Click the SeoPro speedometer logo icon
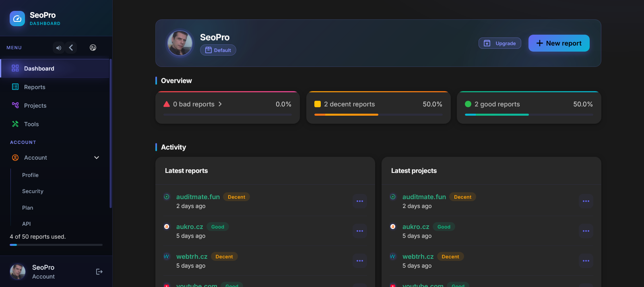Viewport: 644px width, 287px height. click(x=17, y=19)
